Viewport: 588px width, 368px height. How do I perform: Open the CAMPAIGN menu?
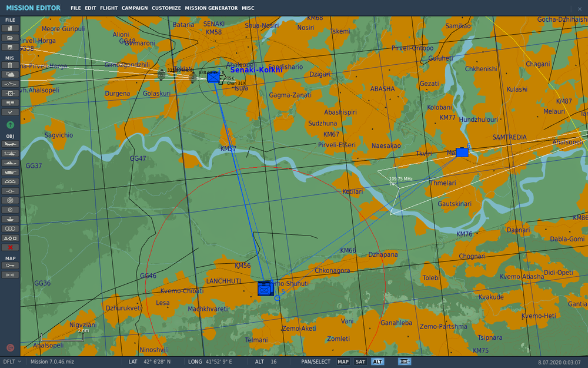coord(135,8)
